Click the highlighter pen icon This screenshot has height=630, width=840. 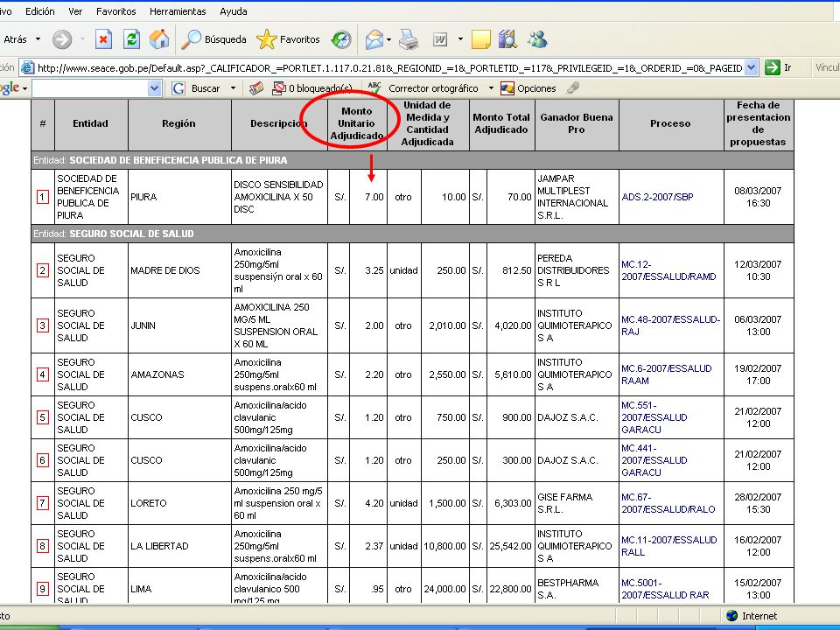tap(572, 87)
